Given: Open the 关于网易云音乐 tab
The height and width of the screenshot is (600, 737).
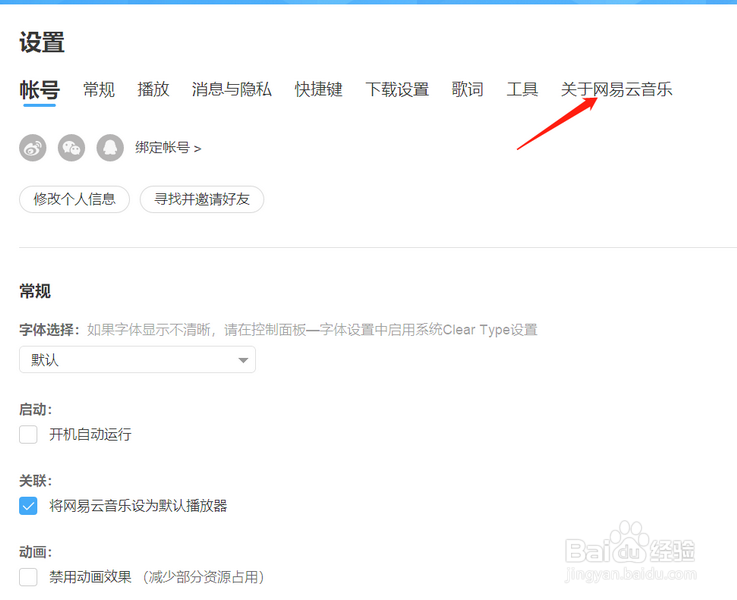Looking at the screenshot, I should click(x=616, y=90).
